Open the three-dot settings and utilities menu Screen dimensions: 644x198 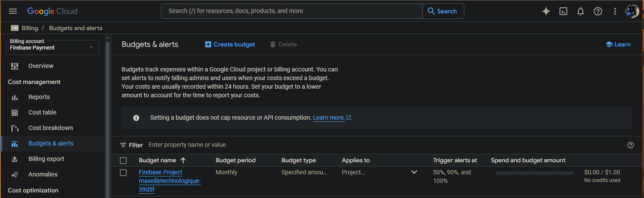coord(615,12)
